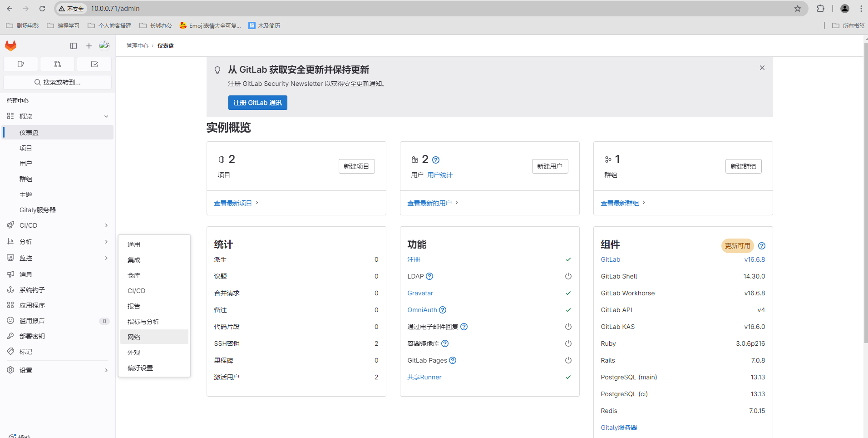Open assigned issues icon button
This screenshot has height=438, width=868.
pos(21,64)
